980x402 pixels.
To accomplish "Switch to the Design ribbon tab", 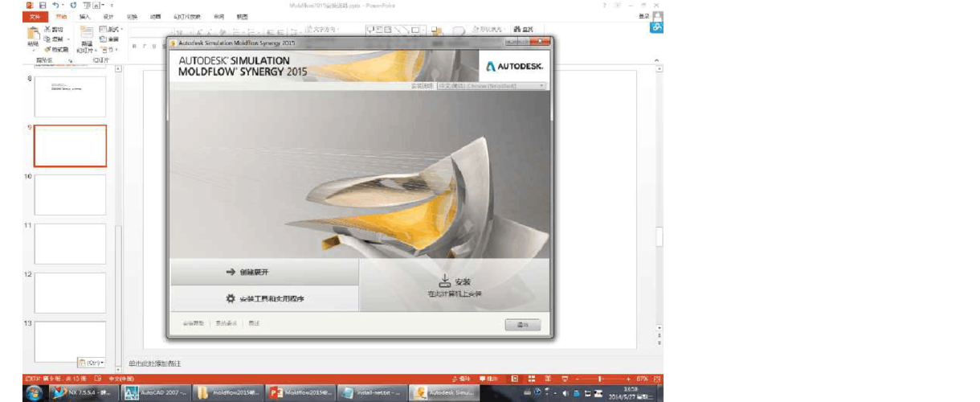I will click(x=108, y=16).
